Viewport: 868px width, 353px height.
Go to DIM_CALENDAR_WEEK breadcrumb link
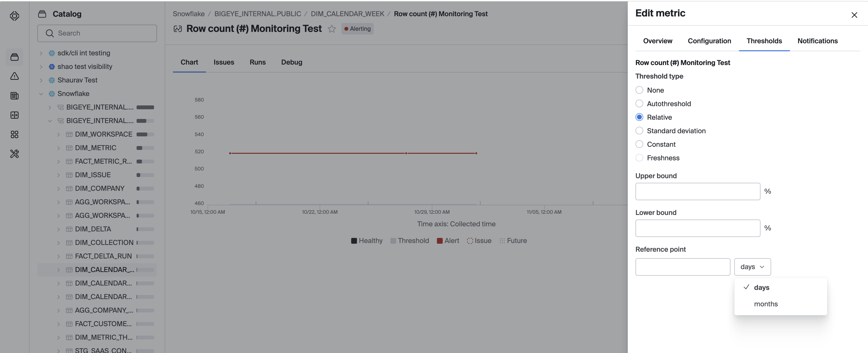(x=347, y=14)
